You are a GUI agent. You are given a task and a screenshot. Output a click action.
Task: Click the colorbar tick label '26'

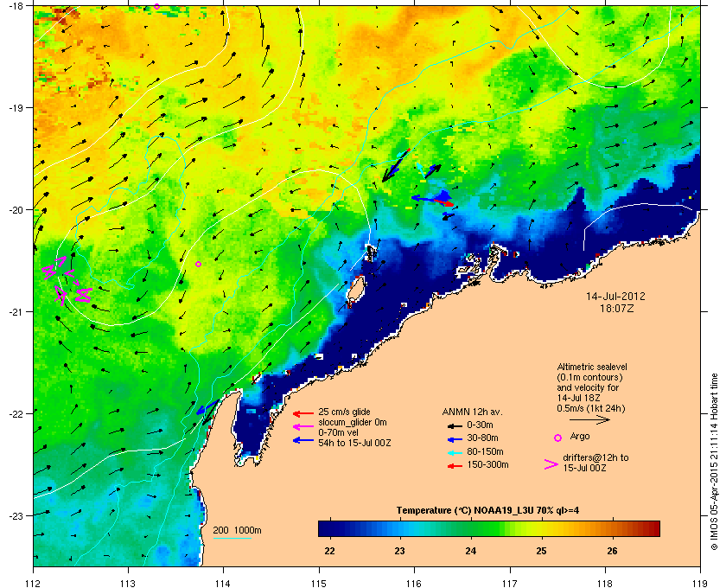coord(612,551)
